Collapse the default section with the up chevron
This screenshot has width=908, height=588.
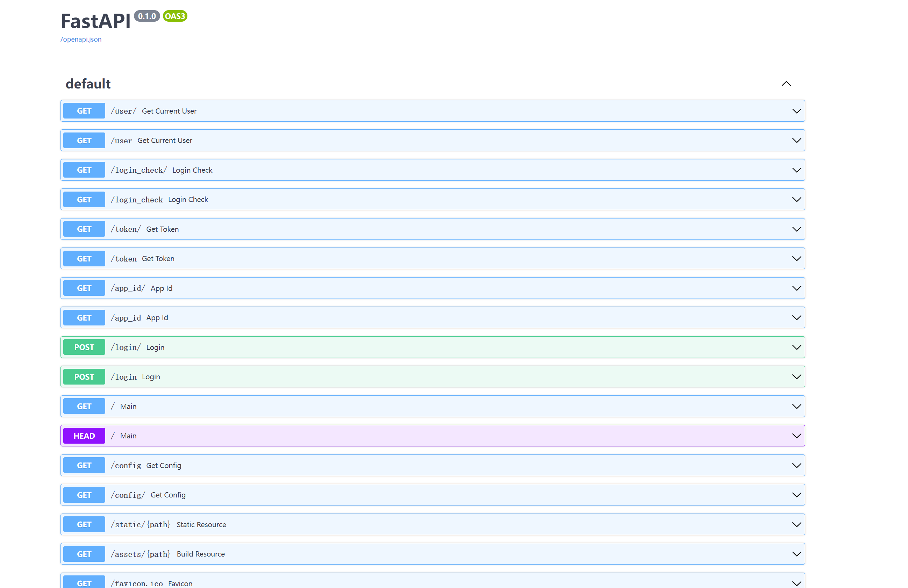pyautogui.click(x=786, y=84)
